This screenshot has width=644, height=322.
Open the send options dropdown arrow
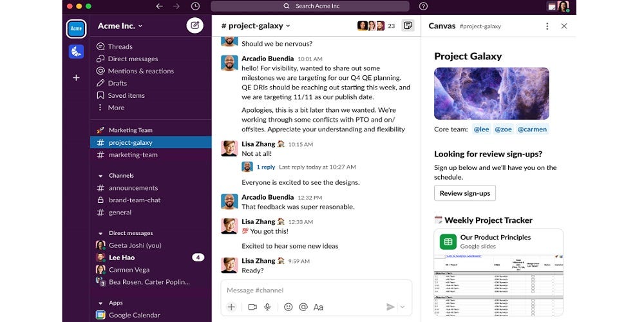(x=402, y=307)
